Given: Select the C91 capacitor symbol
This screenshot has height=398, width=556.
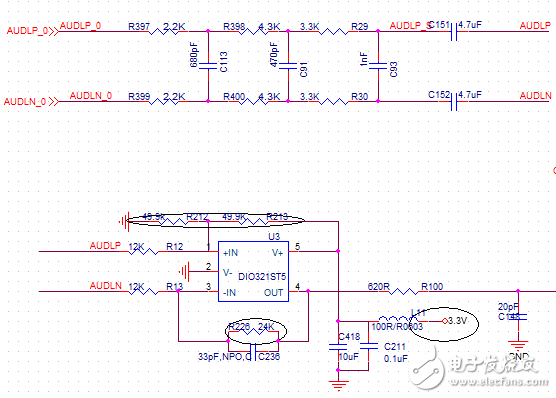Looking at the screenshot, I should pyautogui.click(x=288, y=66).
